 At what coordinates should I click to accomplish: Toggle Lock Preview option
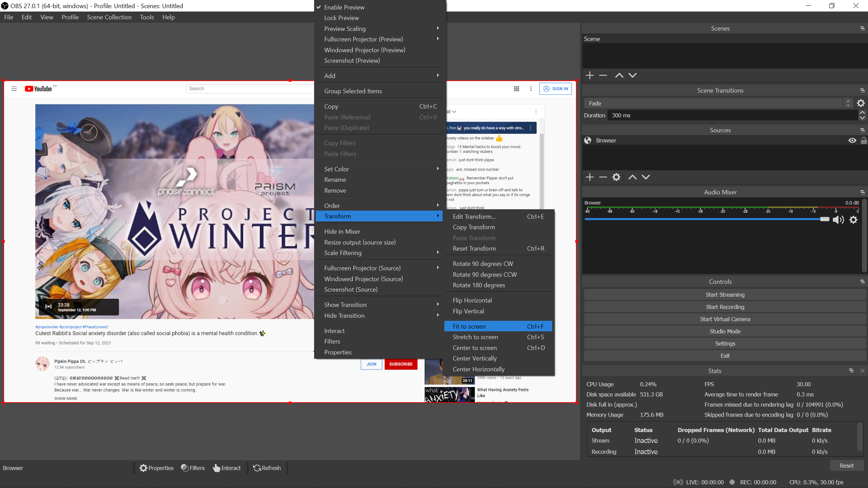(x=379, y=18)
